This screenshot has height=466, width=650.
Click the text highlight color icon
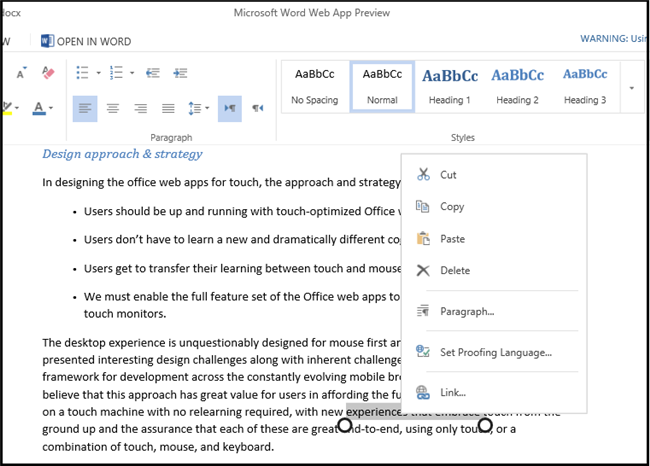[x=7, y=108]
